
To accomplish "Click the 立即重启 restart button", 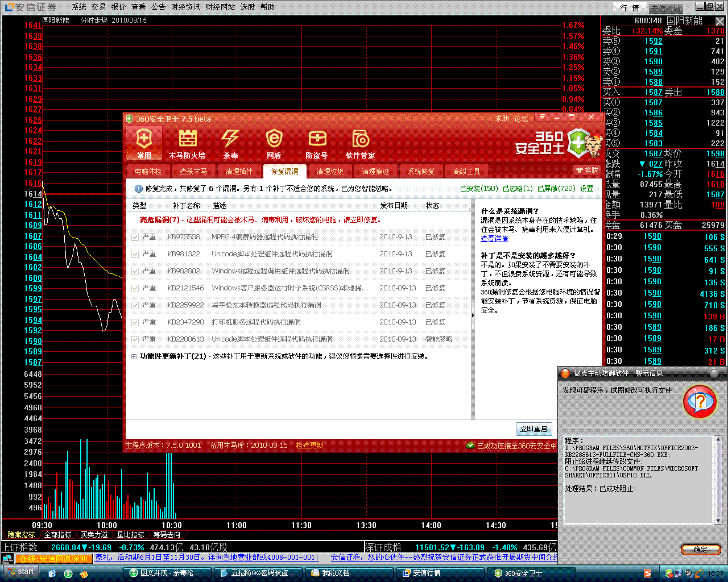I will [533, 429].
